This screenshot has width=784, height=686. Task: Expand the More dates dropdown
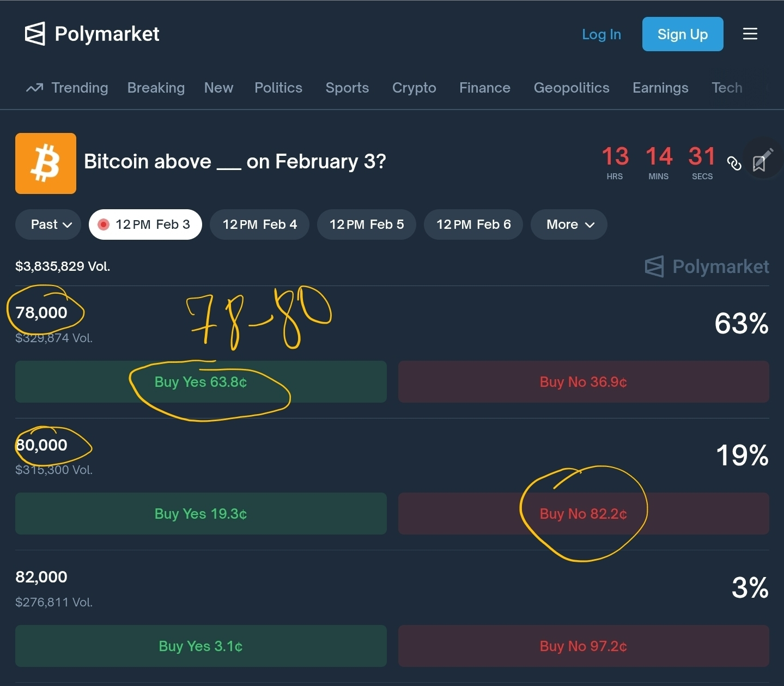point(569,224)
